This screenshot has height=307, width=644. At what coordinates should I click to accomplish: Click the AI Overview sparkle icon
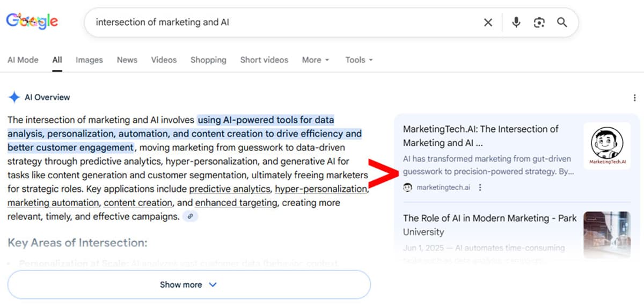click(14, 97)
